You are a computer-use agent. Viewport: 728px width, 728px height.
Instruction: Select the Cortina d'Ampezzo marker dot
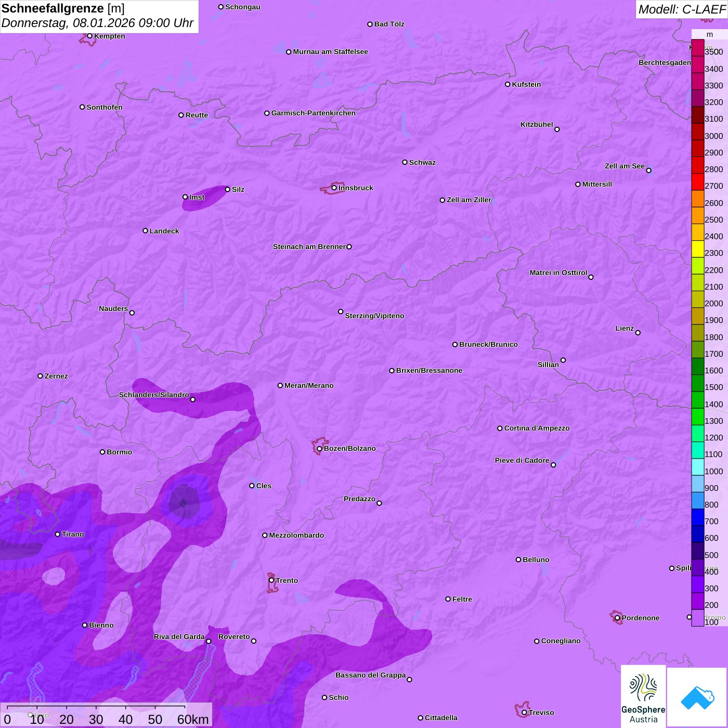pyautogui.click(x=500, y=428)
